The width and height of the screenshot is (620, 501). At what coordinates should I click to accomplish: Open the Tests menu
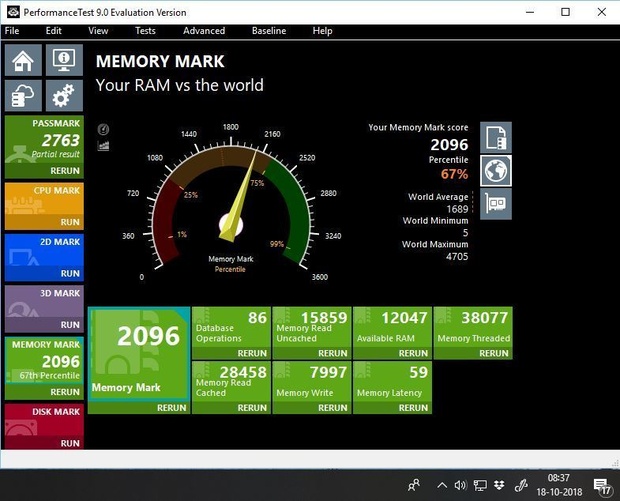click(x=145, y=31)
